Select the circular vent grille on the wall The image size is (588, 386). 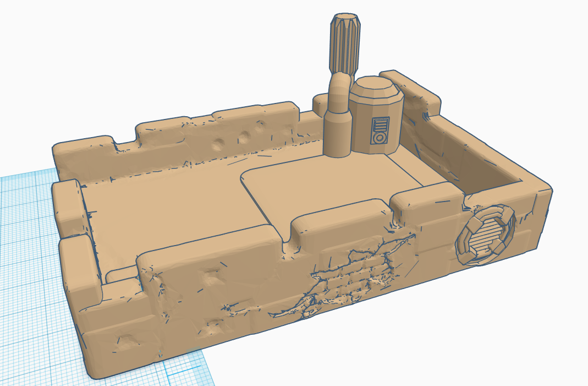point(486,236)
